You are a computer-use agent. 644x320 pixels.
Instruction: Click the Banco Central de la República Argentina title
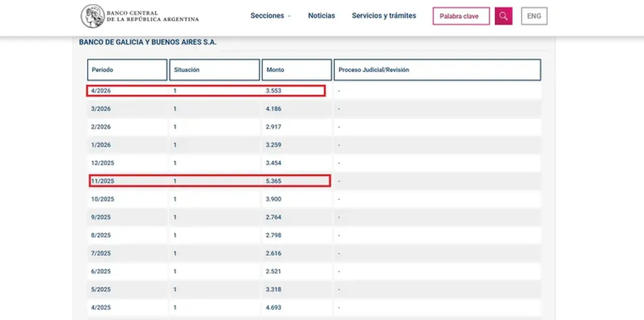coord(152,16)
